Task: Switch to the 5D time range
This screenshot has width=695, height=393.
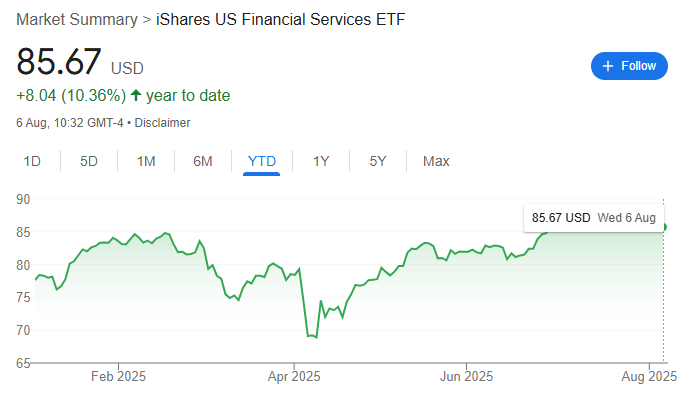Action: [x=89, y=161]
